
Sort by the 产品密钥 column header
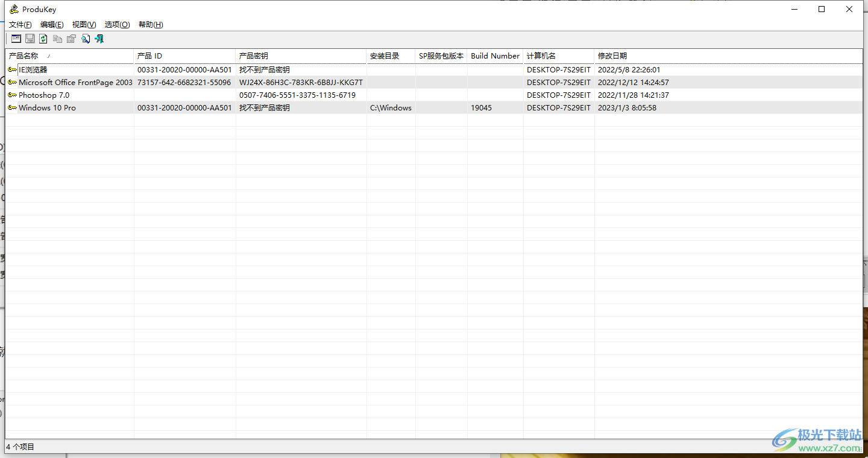tap(301, 56)
